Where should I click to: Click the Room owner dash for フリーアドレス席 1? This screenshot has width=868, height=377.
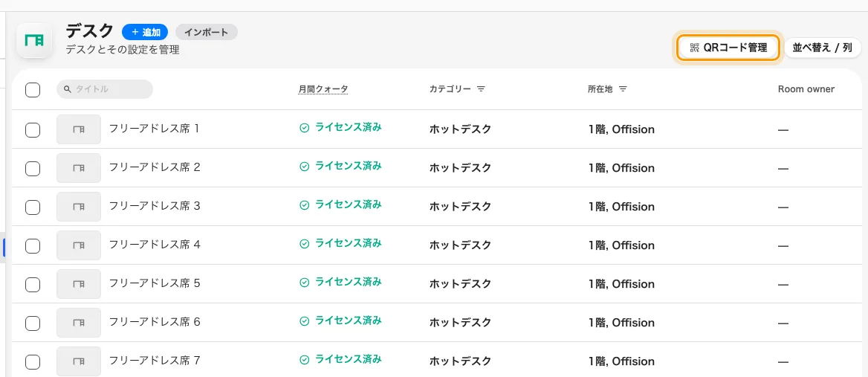point(783,129)
